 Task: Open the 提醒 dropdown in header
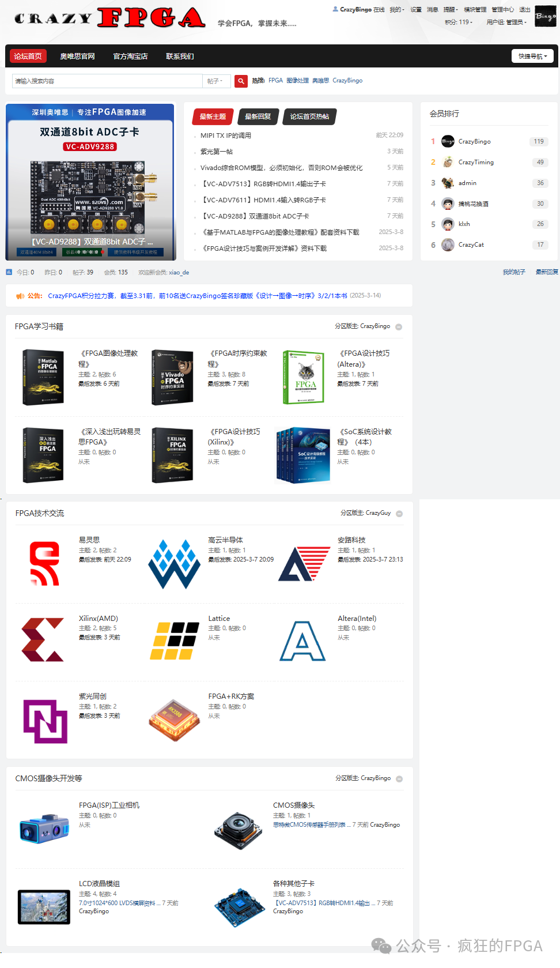[x=451, y=10]
